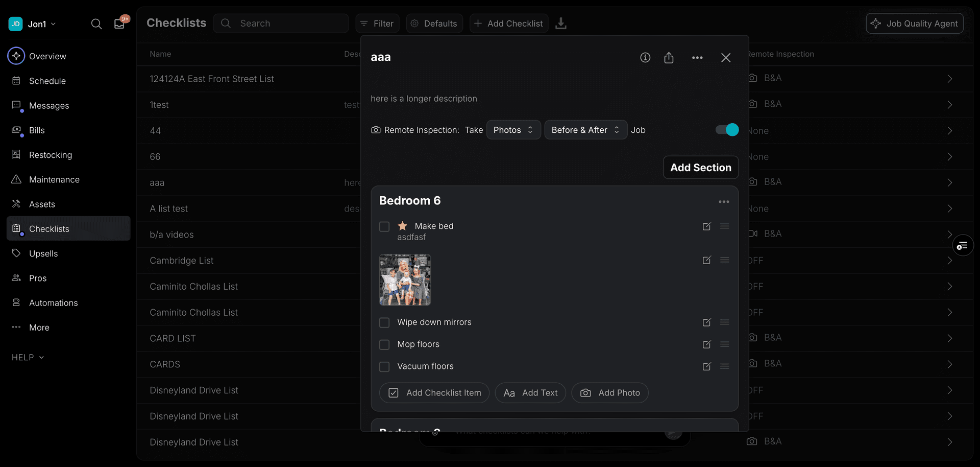Click Add Checklist Item in Bedroom 6

434,392
